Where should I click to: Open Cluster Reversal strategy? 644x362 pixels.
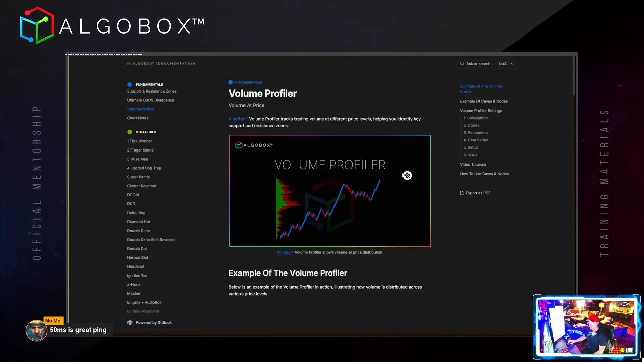(x=141, y=186)
